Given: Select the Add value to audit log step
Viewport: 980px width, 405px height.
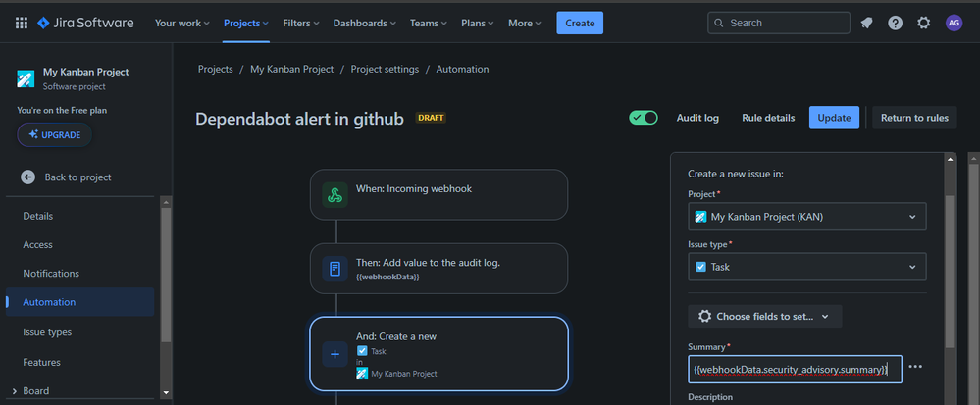Looking at the screenshot, I should click(x=438, y=269).
